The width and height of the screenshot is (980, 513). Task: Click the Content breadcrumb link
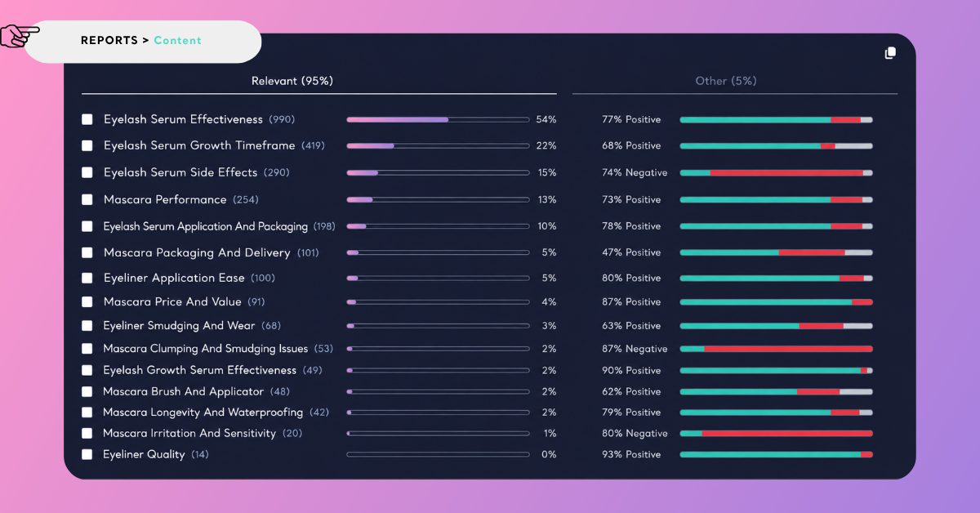tap(177, 40)
